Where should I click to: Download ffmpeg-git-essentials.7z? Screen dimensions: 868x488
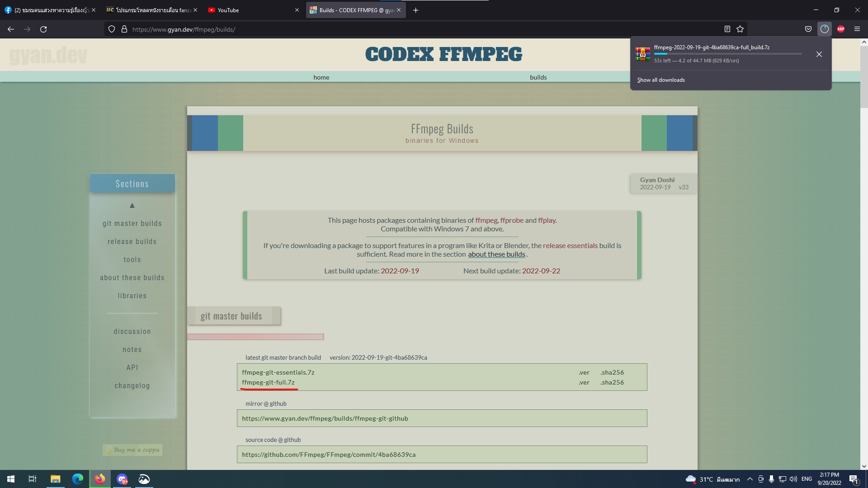click(278, 372)
